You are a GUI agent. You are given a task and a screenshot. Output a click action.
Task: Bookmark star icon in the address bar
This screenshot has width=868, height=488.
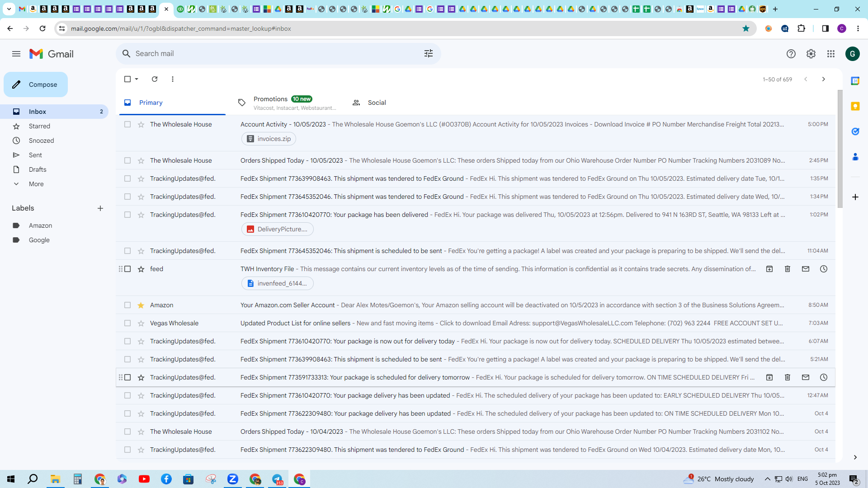[746, 28]
